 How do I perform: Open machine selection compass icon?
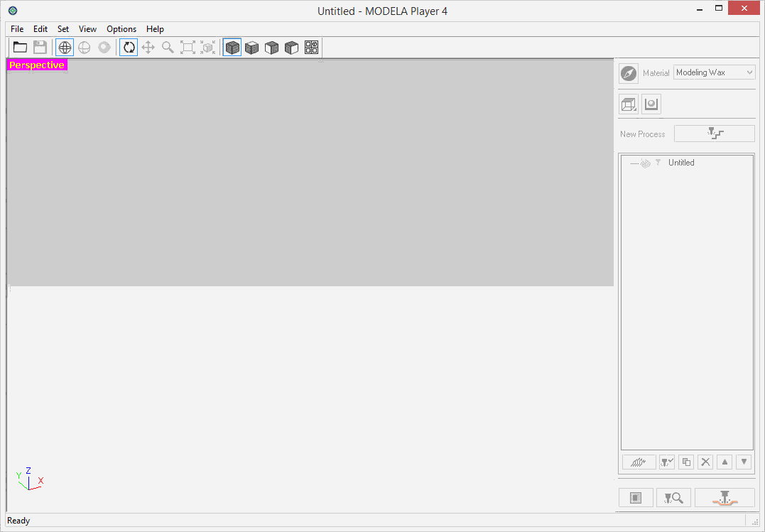click(x=629, y=73)
